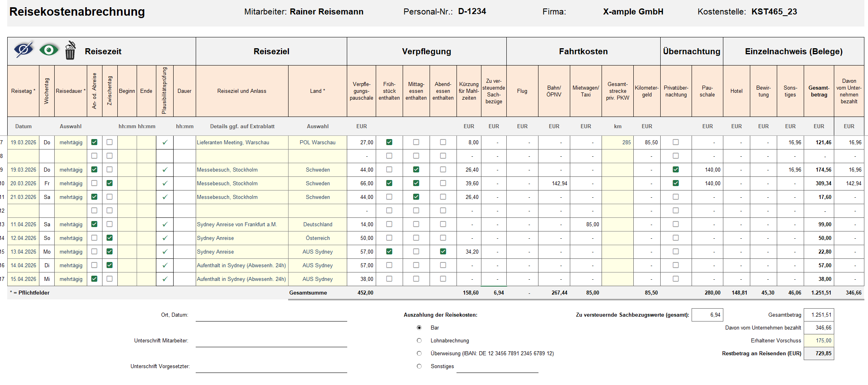
Task: Toggle Abendessen checkbox in 13.04.2026 row
Action: (443, 252)
